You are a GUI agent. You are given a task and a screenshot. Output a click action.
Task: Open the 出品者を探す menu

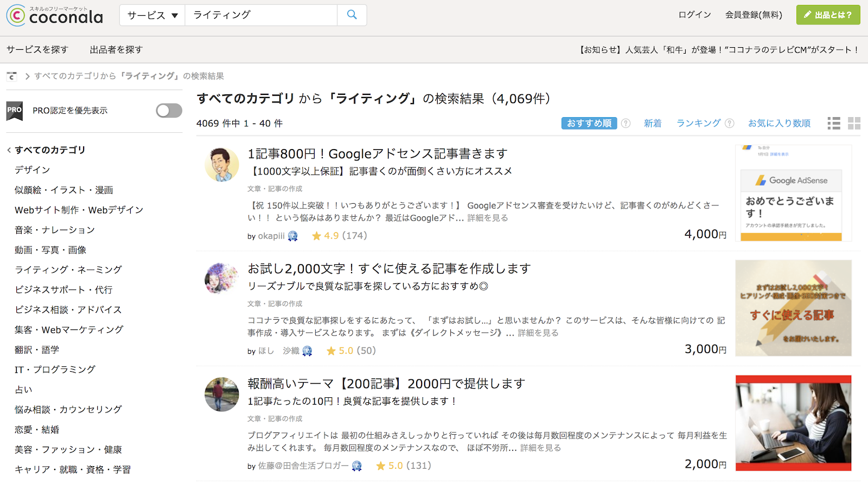point(116,50)
